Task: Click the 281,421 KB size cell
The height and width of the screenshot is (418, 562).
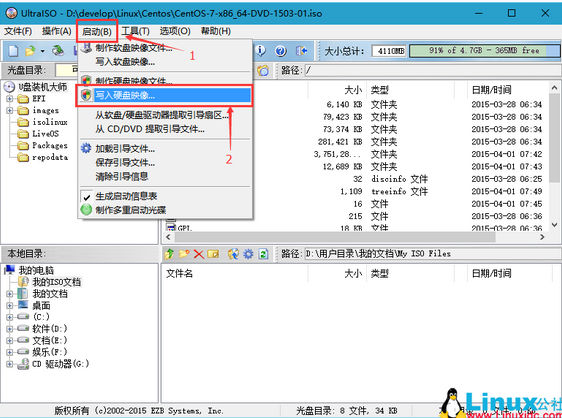Action: click(340, 142)
